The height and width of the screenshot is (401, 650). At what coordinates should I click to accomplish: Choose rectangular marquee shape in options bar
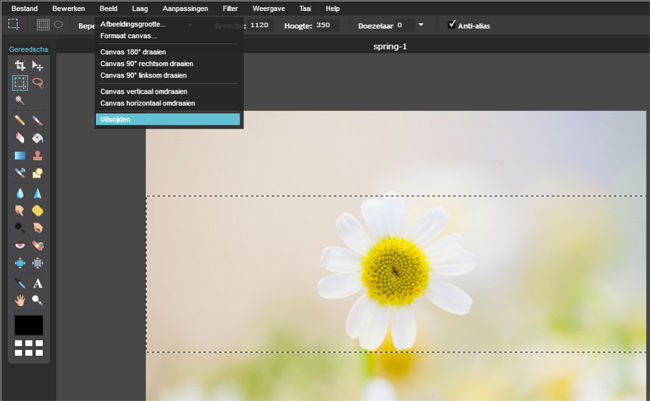(x=43, y=25)
